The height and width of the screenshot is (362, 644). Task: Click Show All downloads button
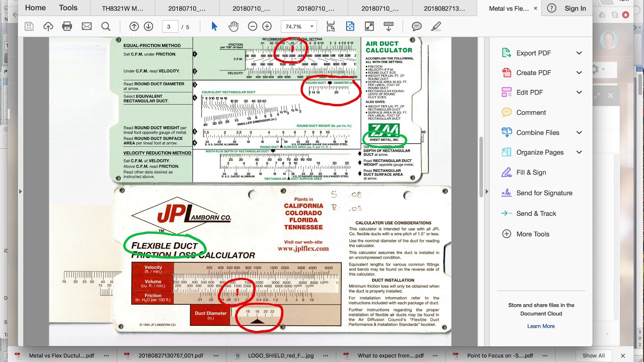pos(594,355)
